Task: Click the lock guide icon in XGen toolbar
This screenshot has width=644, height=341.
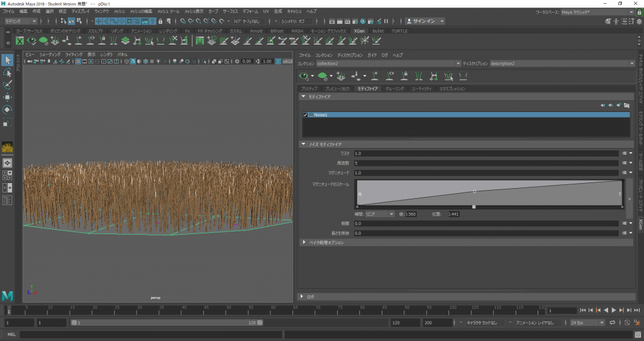Action: [x=404, y=76]
